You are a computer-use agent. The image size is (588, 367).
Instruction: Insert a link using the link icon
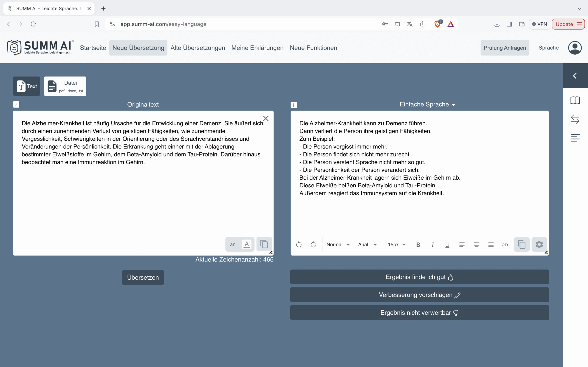coord(505,245)
